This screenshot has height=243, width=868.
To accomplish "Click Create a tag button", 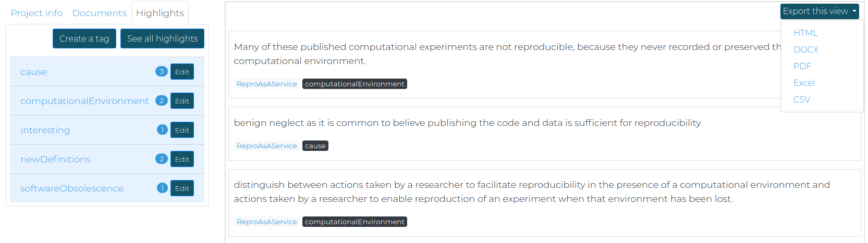I will [x=84, y=39].
